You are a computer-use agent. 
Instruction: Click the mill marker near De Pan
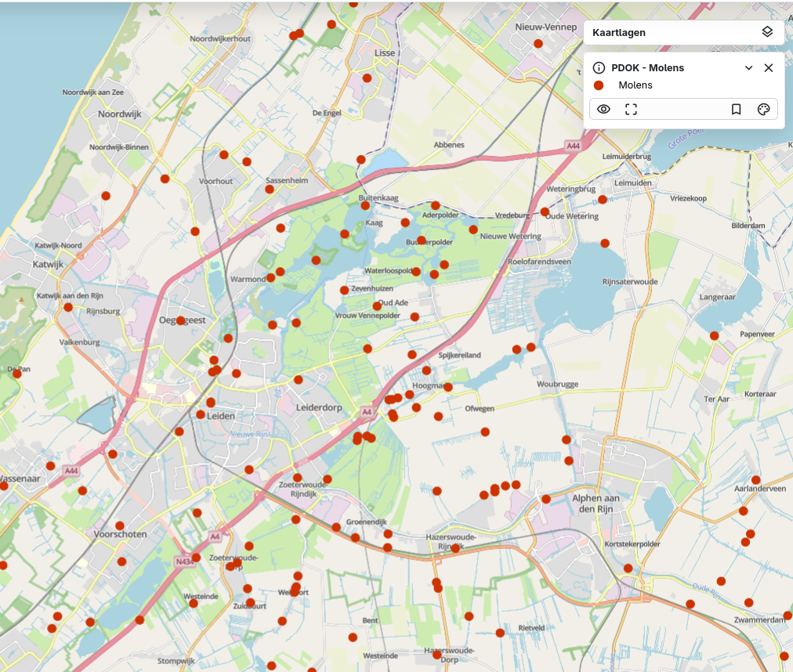(x=17, y=374)
